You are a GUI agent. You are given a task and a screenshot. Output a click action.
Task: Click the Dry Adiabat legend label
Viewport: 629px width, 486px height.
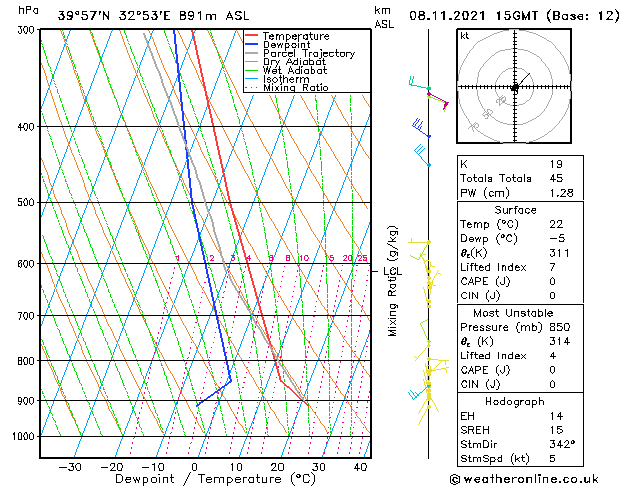[x=294, y=62]
